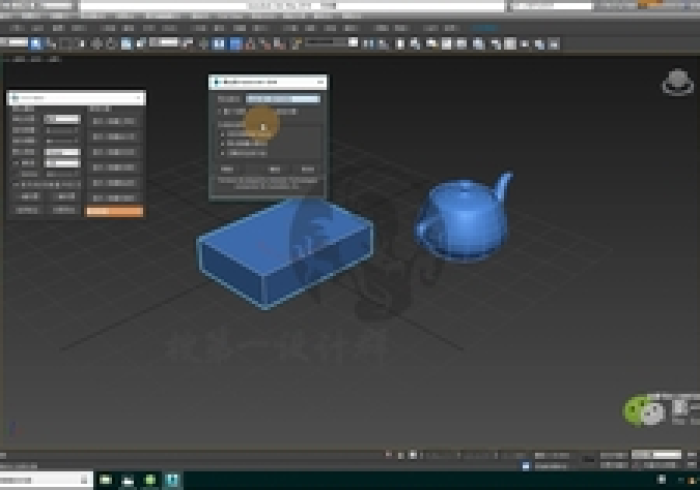Click the green WeChat icon overlay
This screenshot has width=700, height=490.
(635, 409)
